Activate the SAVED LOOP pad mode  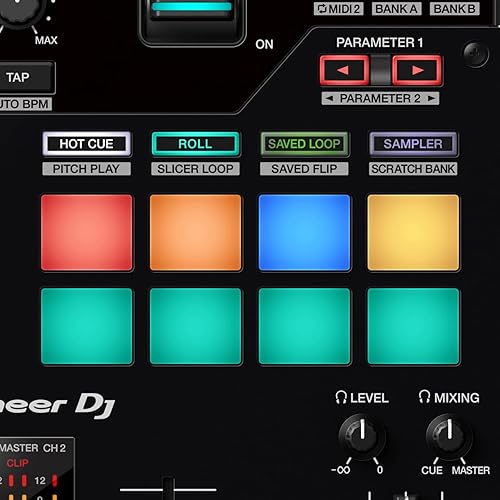[304, 144]
